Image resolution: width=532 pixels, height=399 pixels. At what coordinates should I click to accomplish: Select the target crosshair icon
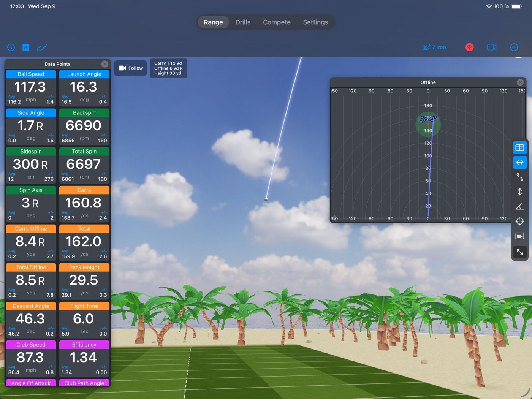tap(520, 221)
